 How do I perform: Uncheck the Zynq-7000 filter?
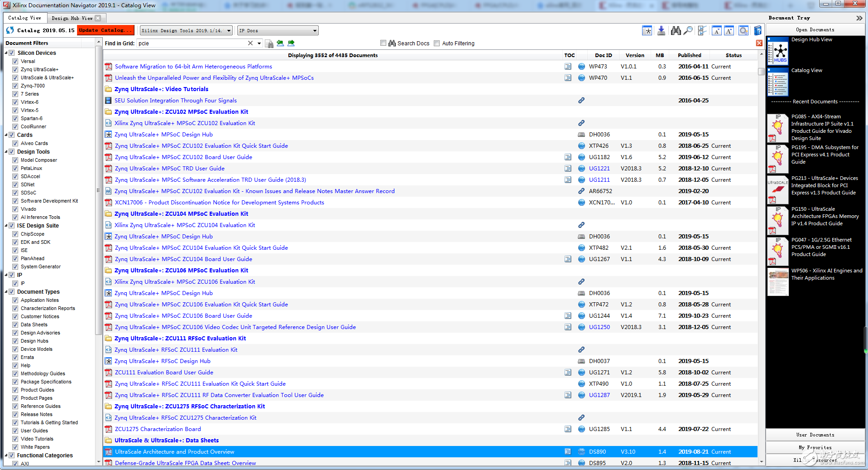click(15, 86)
